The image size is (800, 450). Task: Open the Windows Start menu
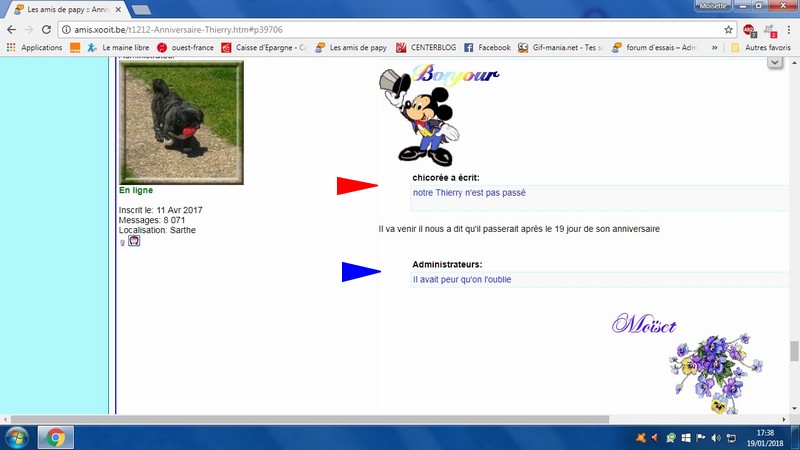pyautogui.click(x=16, y=438)
